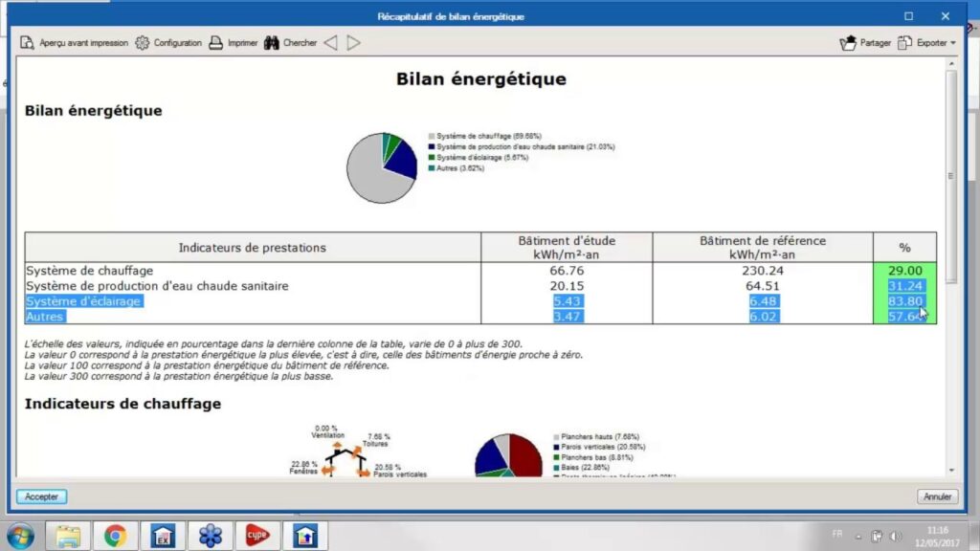980x551 pixels.
Task: Open Chercher binoculars search tool
Action: pyautogui.click(x=290, y=43)
